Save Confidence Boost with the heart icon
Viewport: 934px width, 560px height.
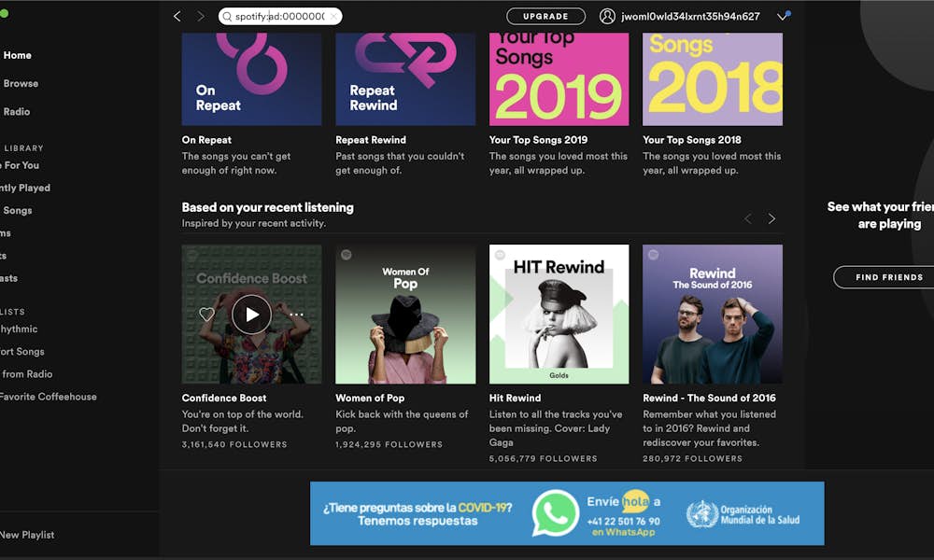tap(207, 315)
